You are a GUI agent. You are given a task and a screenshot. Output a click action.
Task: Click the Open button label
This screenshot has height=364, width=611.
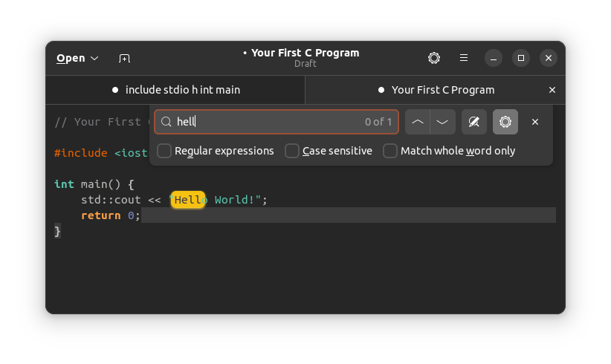pyautogui.click(x=71, y=58)
